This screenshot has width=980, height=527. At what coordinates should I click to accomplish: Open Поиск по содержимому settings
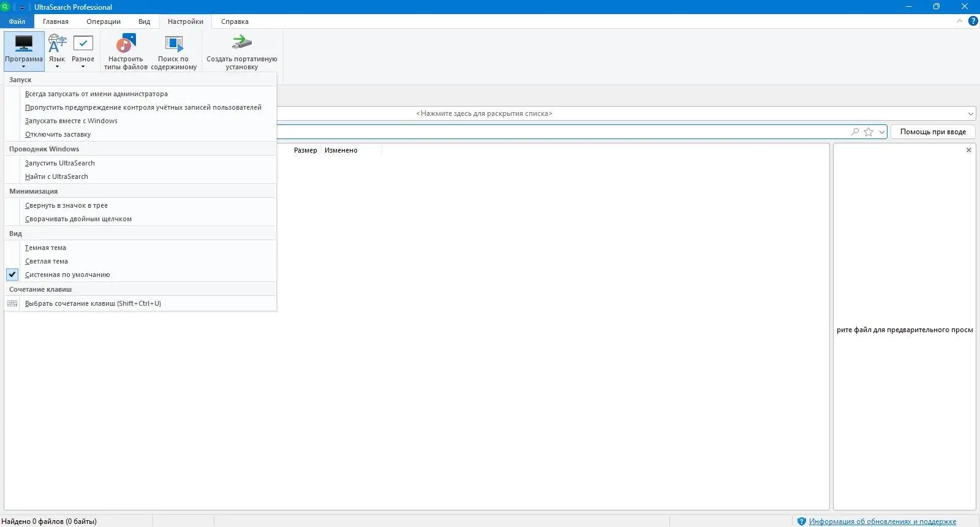(x=173, y=51)
